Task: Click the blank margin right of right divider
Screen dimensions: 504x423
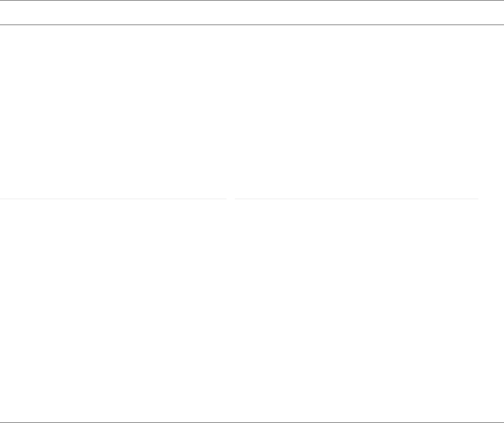Action: tap(491, 199)
